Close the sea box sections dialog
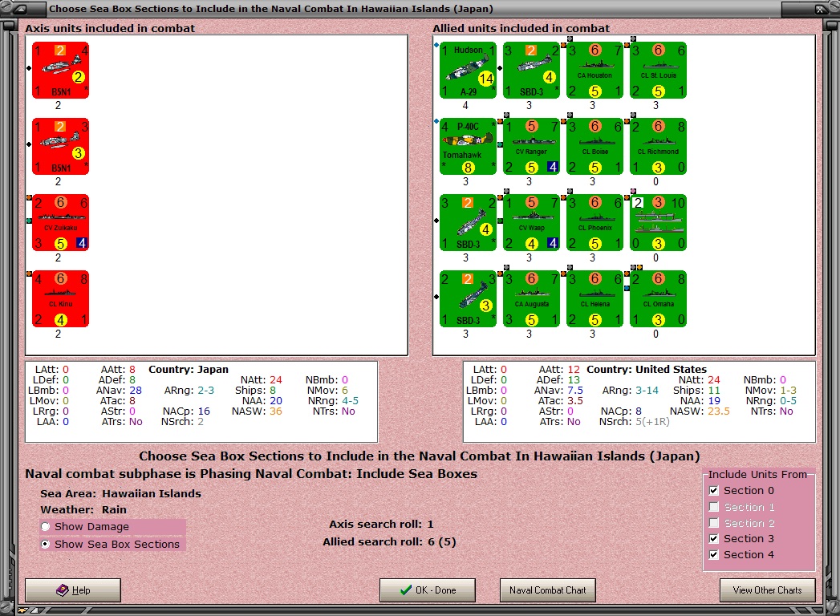This screenshot has height=616, width=840. click(820, 9)
